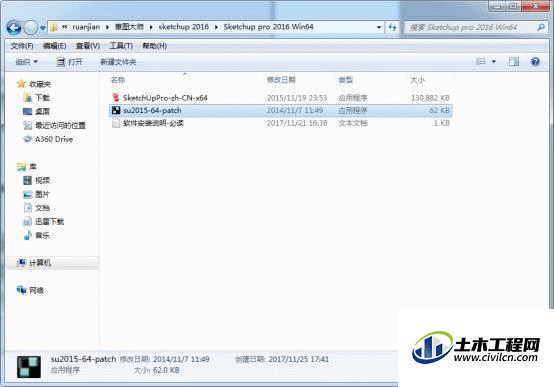The height and width of the screenshot is (387, 554).
Task: Open the 文件(F) menu
Action: tap(22, 46)
